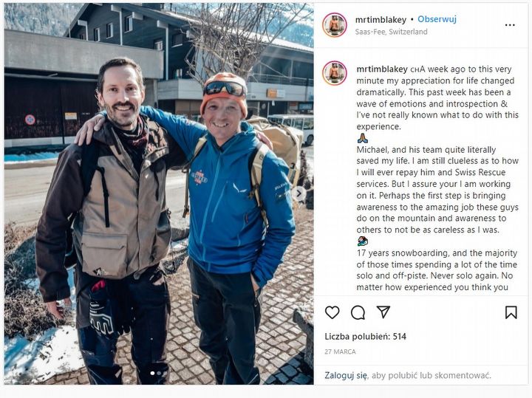This screenshot has width=532, height=398.
Task: Open the Saas-Fee, Switzerland location link
Action: click(x=391, y=32)
